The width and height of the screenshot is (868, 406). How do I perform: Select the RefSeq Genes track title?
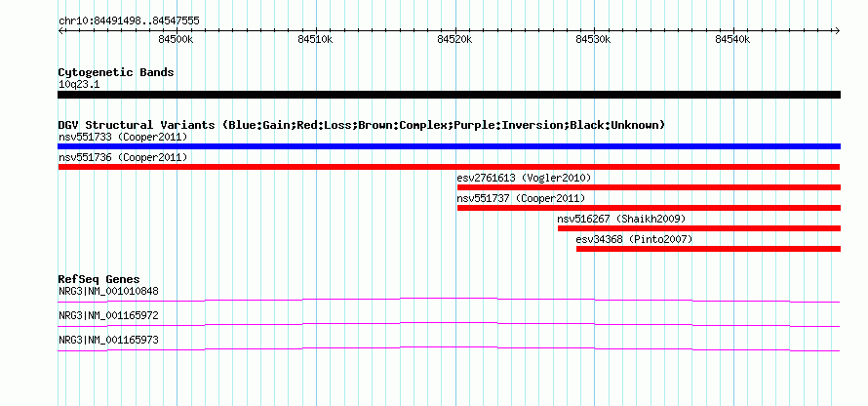pyautogui.click(x=99, y=279)
